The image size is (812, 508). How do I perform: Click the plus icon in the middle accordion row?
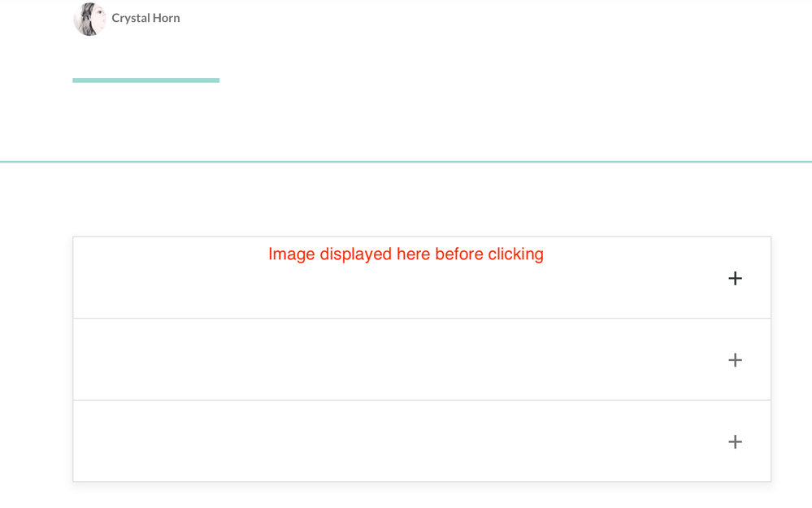(735, 360)
